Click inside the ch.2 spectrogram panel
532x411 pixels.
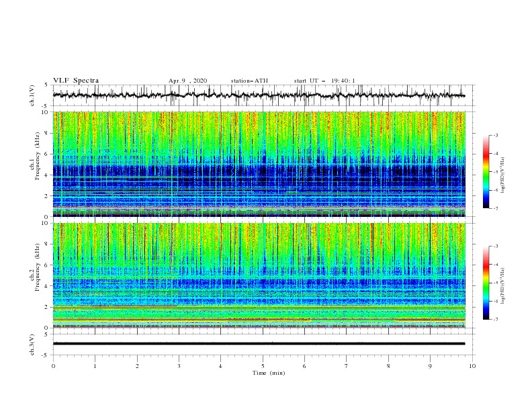(x=259, y=275)
